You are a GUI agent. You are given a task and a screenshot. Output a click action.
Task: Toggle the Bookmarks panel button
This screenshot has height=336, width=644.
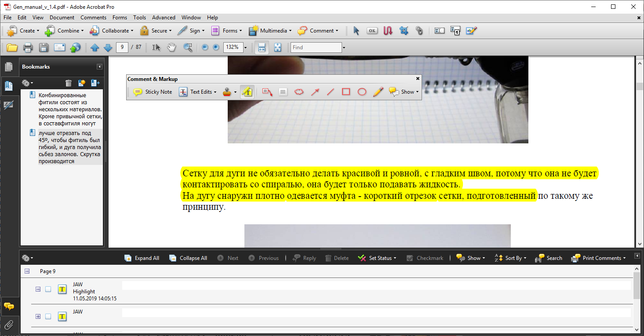[x=9, y=86]
